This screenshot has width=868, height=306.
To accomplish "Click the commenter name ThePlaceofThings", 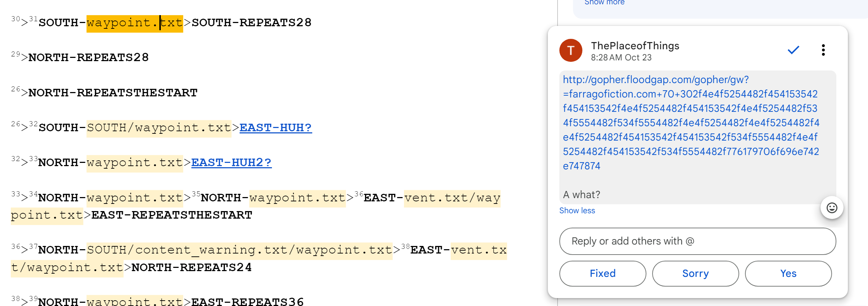I will tap(635, 46).
